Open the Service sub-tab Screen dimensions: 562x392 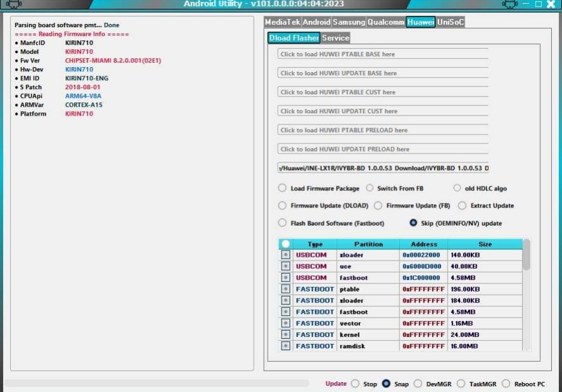point(335,38)
